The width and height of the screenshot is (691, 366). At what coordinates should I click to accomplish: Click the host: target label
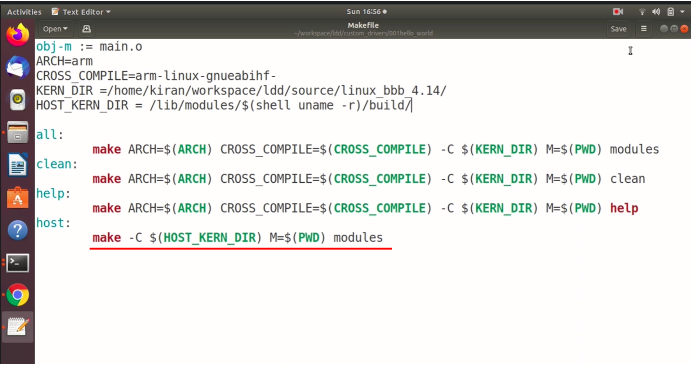click(53, 223)
